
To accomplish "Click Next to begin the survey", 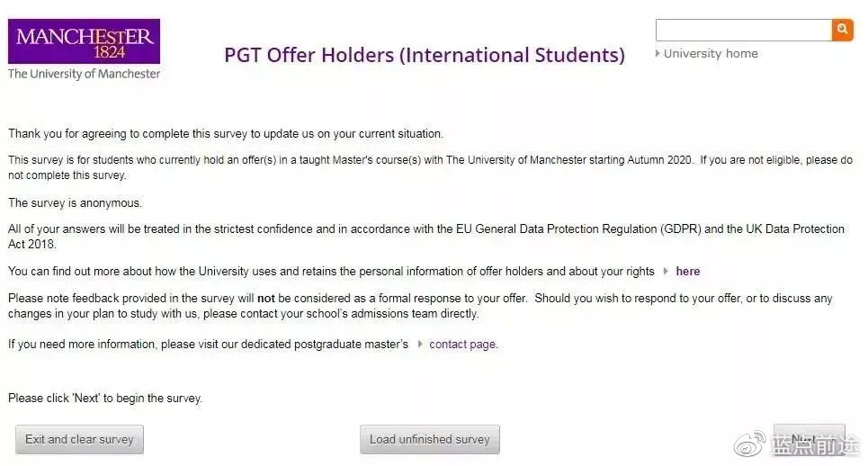I will (x=809, y=438).
